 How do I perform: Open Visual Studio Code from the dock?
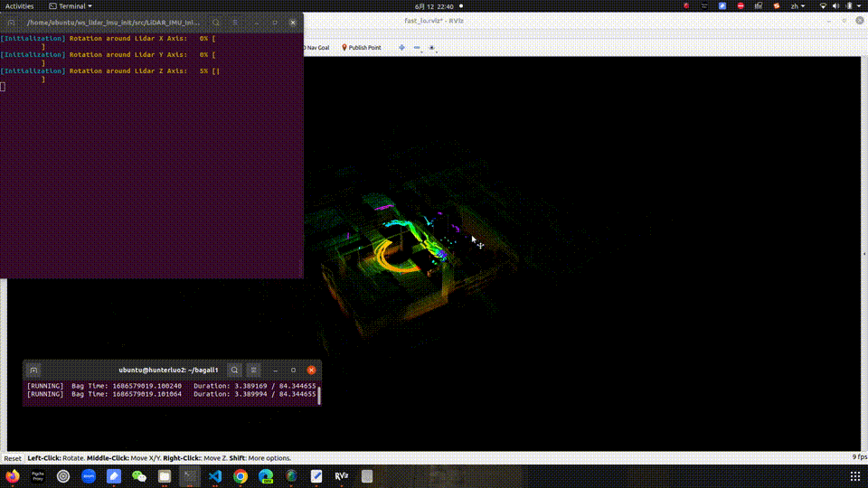click(215, 476)
